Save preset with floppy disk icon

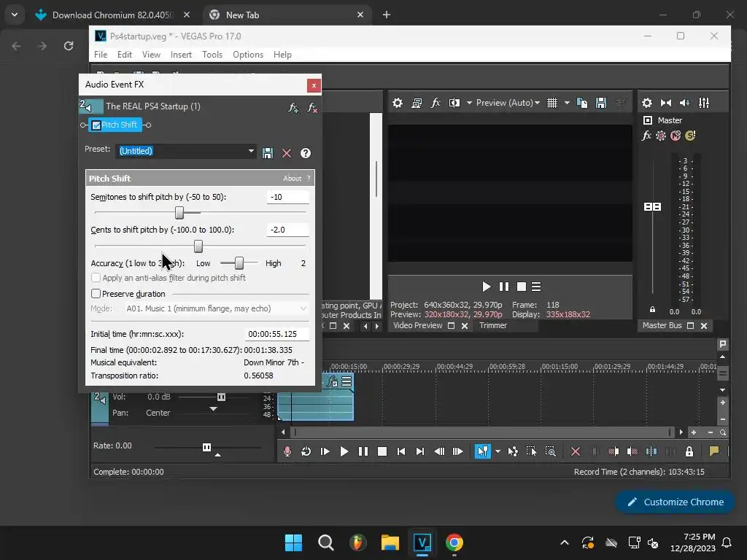click(268, 153)
